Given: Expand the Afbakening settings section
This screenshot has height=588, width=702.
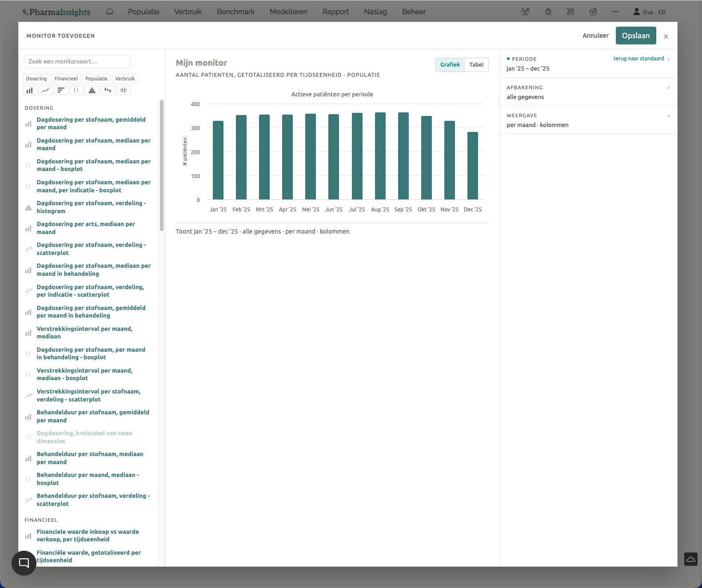Looking at the screenshot, I should pyautogui.click(x=588, y=92).
